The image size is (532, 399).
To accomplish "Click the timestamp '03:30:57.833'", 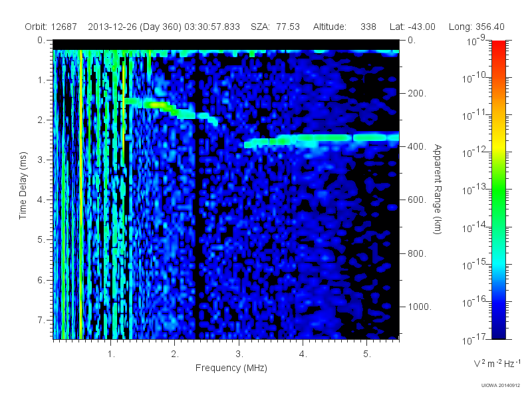I will tap(212, 27).
